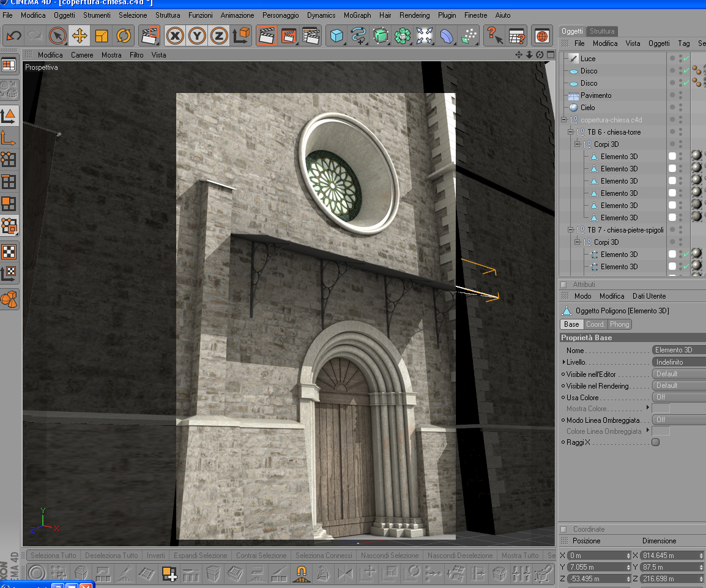Switch to the Coord. tab

pos(595,324)
